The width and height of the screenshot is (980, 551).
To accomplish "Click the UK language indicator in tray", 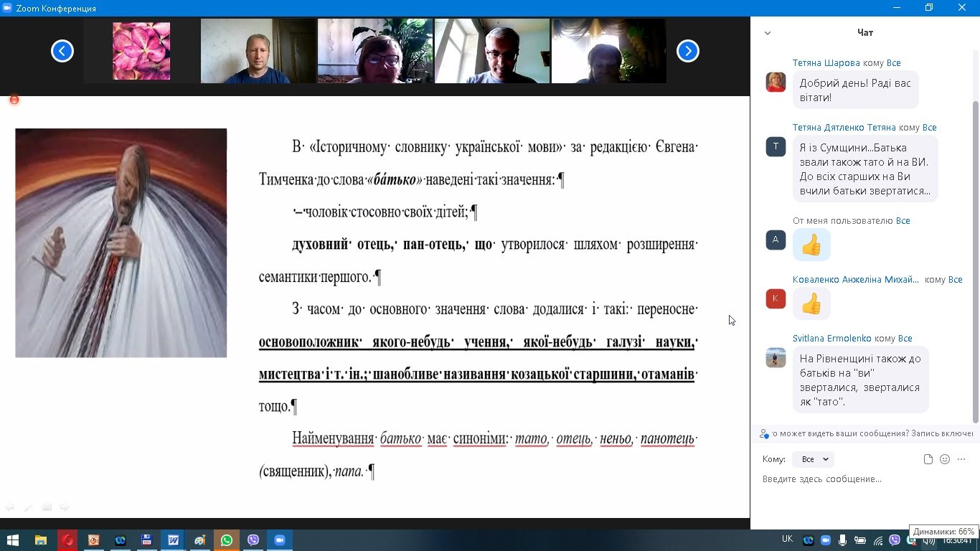I will 787,539.
